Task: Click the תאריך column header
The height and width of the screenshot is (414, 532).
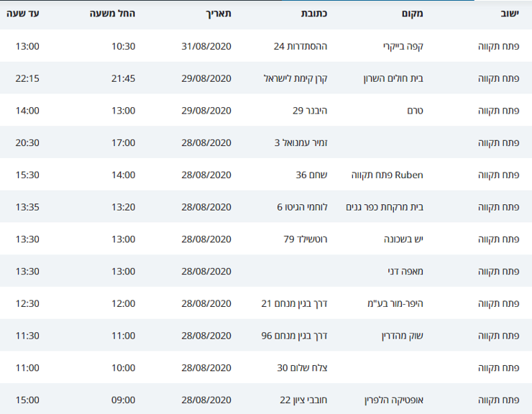Action: (x=219, y=14)
